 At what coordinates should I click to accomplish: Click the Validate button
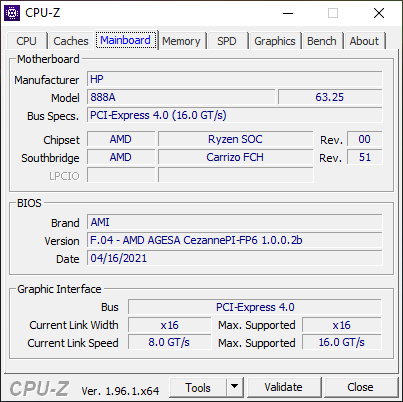(284, 387)
